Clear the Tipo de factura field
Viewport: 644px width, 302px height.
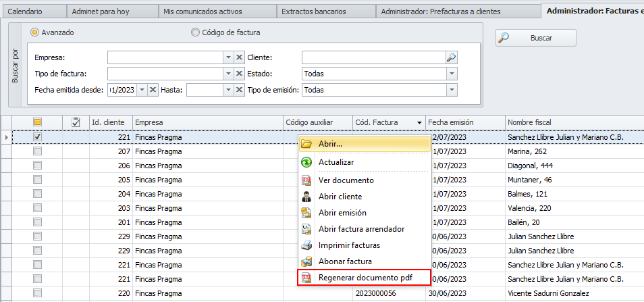(x=239, y=74)
